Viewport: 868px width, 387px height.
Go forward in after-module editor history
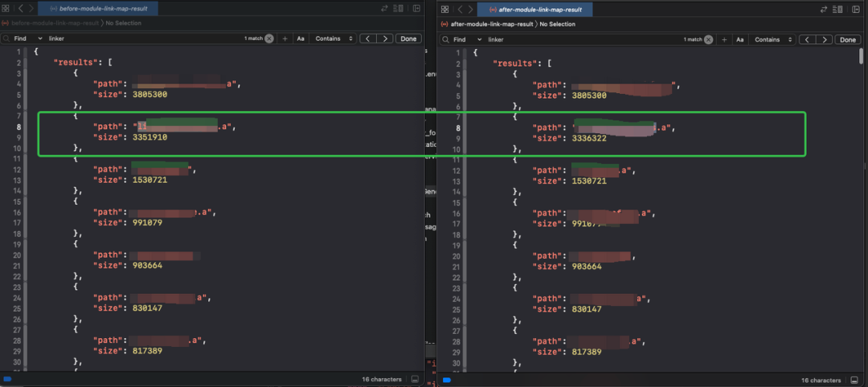coord(470,10)
